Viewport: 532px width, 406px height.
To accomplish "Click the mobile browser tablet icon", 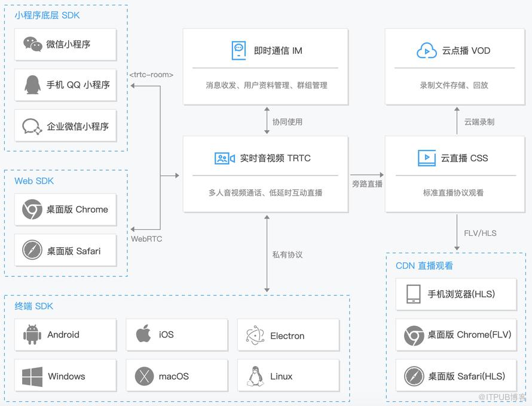I will pyautogui.click(x=413, y=294).
